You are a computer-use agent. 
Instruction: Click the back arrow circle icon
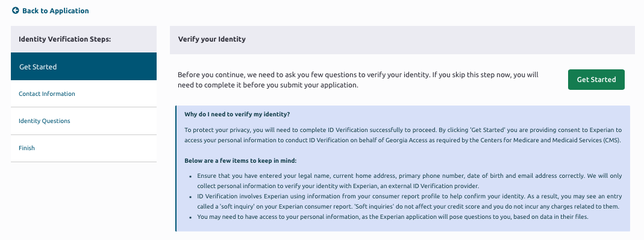[16, 11]
